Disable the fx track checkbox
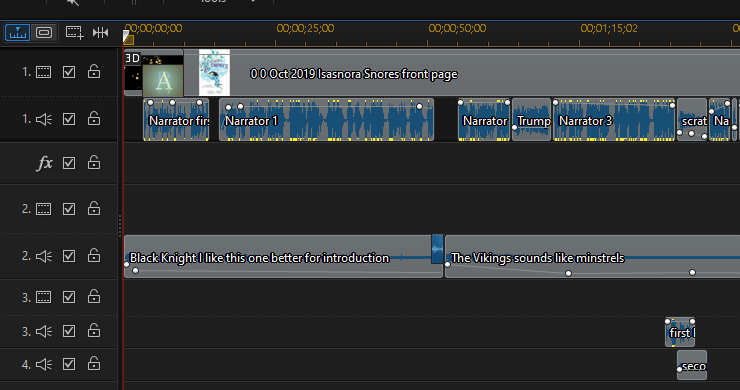Screen dimensions: 740x390 point(69,163)
